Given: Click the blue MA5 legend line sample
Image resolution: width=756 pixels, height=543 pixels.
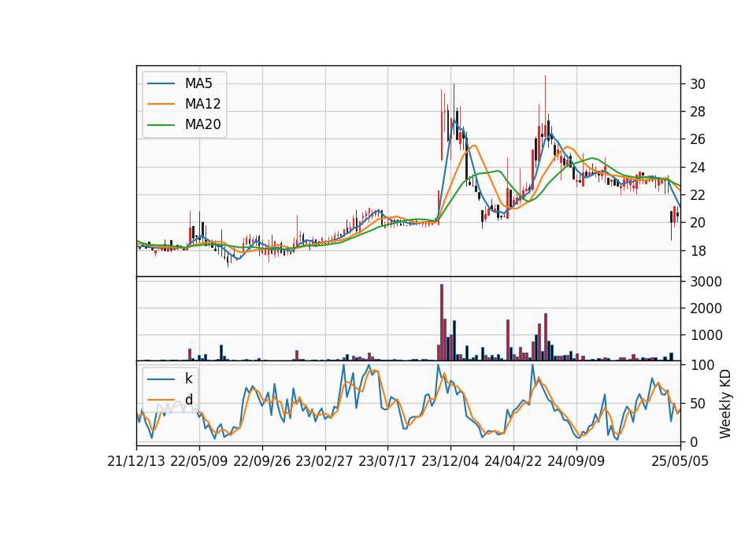Looking at the screenshot, I should (161, 83).
